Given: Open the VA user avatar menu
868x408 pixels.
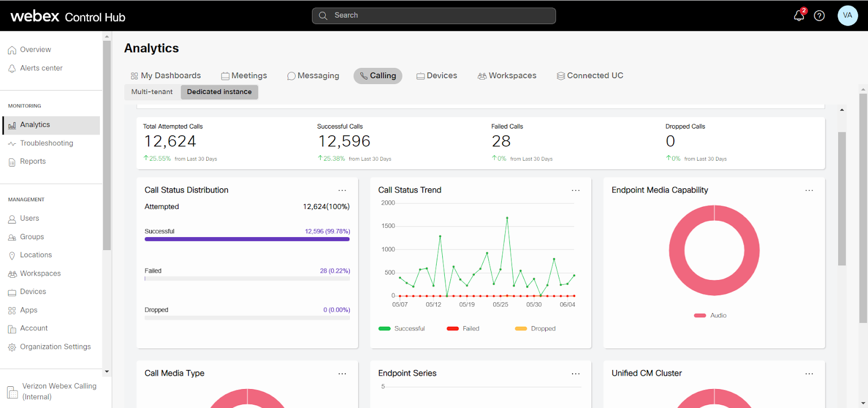Looking at the screenshot, I should tap(847, 15).
